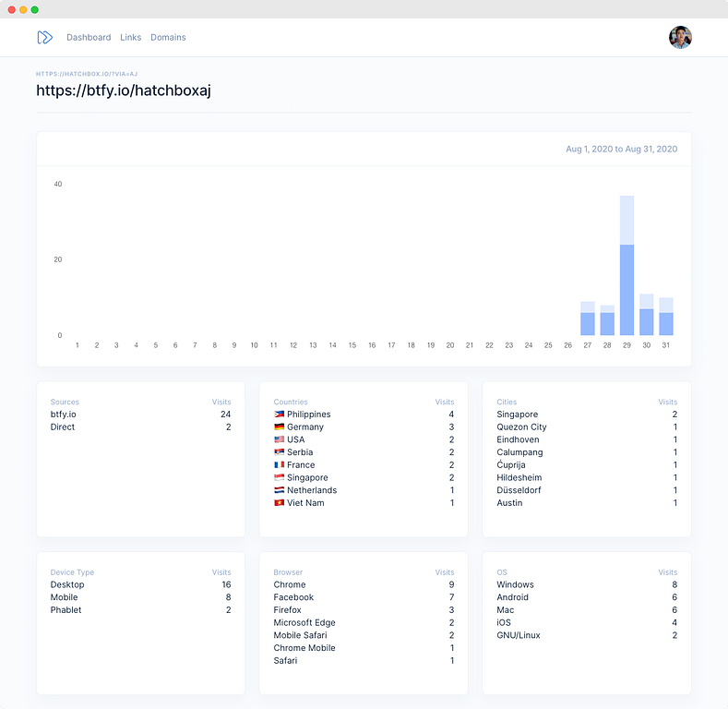Click the Netherlands flag icon
The width and height of the screenshot is (728, 709).
pos(279,490)
